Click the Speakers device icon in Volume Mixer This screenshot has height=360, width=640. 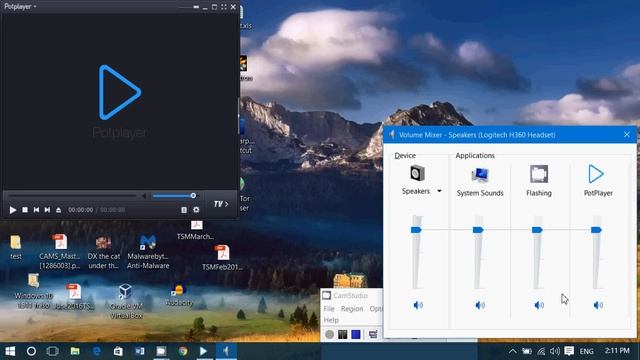pyautogui.click(x=417, y=173)
